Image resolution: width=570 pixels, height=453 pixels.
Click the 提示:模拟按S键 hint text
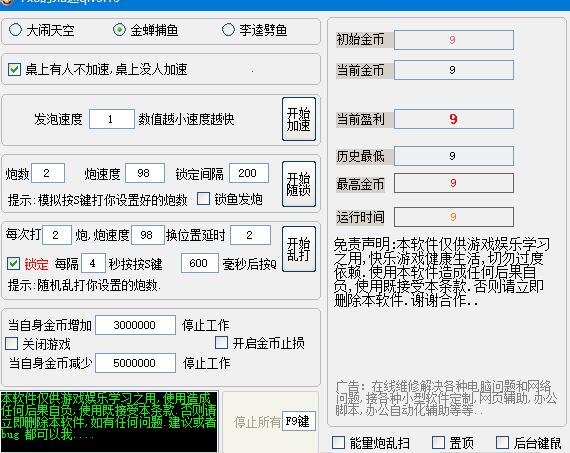pos(97,200)
